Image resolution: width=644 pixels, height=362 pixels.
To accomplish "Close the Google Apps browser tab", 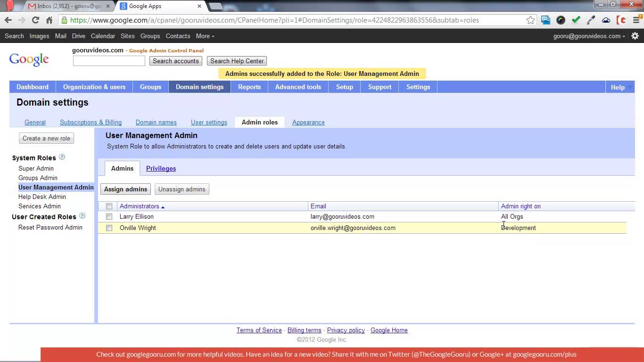I will coord(199,6).
